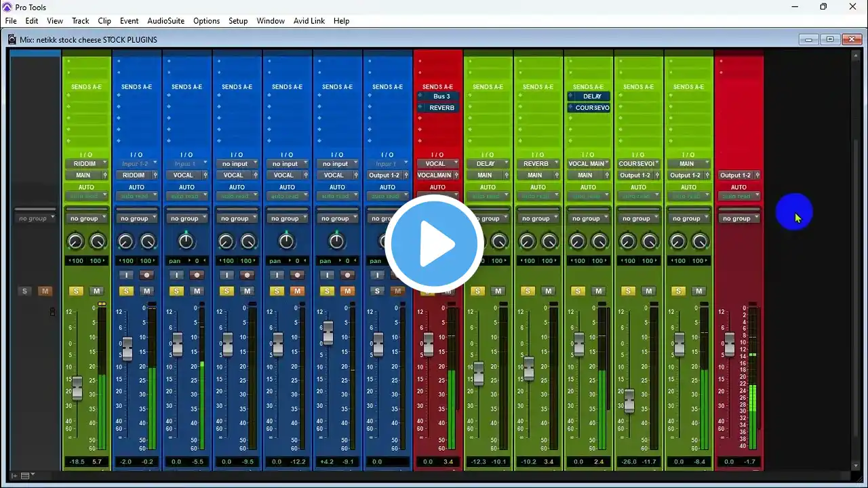
Task: Open output window icon beside VOCALMAIN output
Action: (456, 176)
